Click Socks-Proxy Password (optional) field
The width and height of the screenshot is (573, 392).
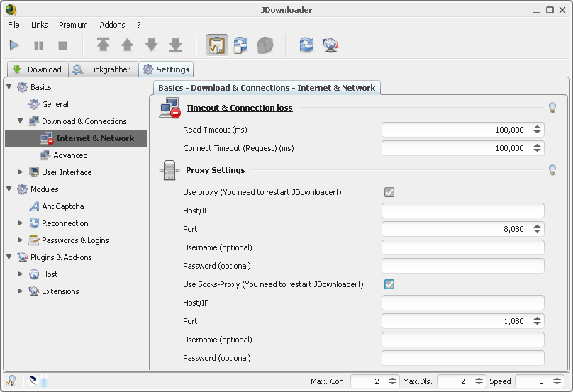(x=462, y=358)
